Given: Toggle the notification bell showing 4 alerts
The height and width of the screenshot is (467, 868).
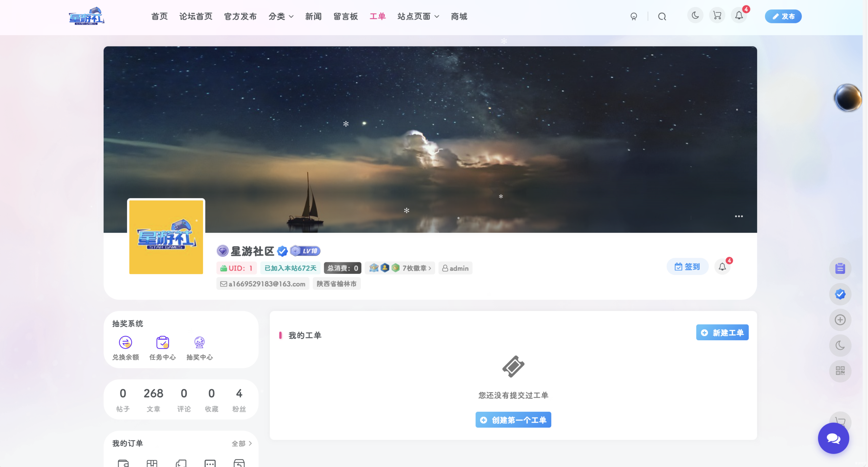Looking at the screenshot, I should pos(739,15).
